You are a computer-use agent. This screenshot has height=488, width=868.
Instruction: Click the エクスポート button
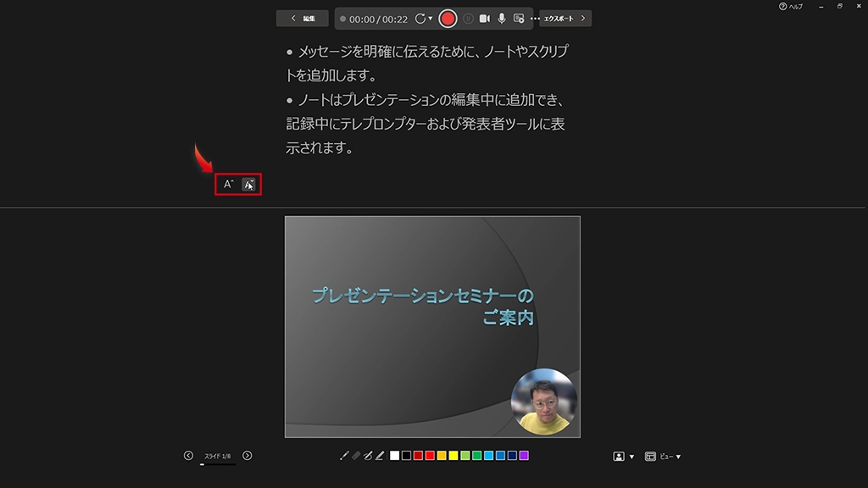pos(565,19)
